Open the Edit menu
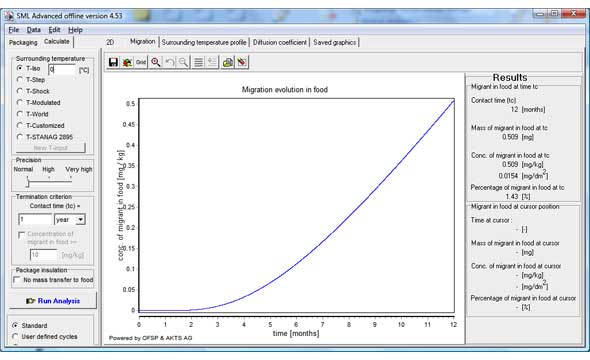Image resolution: width=590 pixels, height=360 pixels. (x=54, y=30)
